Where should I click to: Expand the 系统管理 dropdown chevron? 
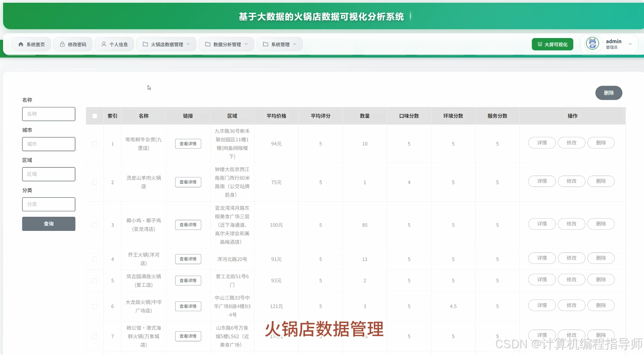tap(295, 44)
